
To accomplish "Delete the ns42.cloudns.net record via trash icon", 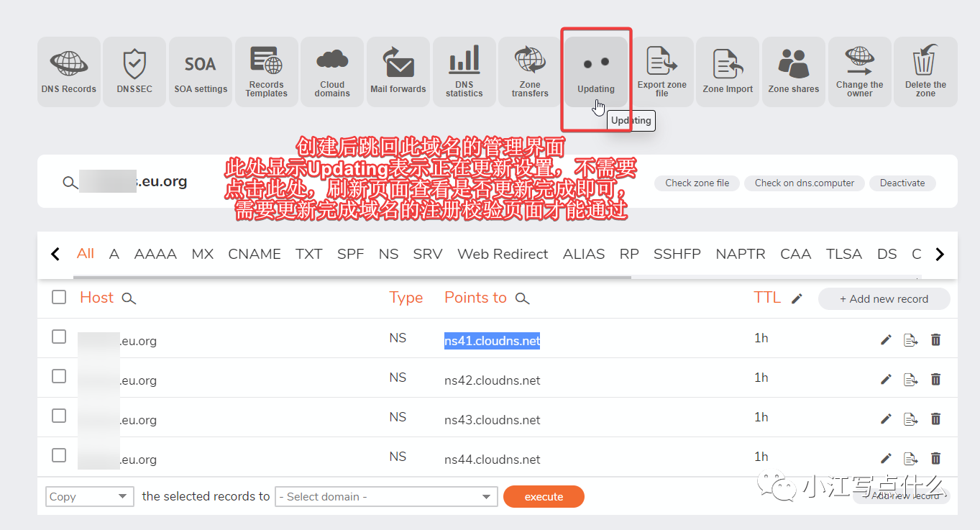I will 935,379.
